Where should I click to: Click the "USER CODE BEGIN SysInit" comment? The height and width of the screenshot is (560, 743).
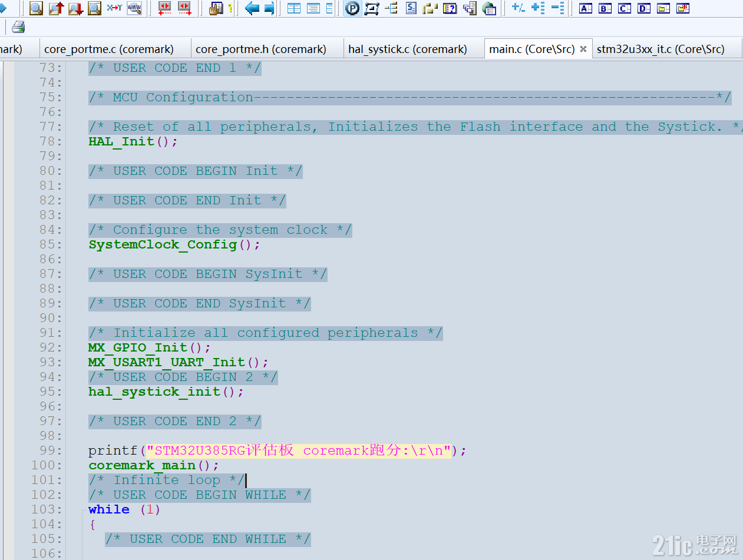(x=208, y=274)
